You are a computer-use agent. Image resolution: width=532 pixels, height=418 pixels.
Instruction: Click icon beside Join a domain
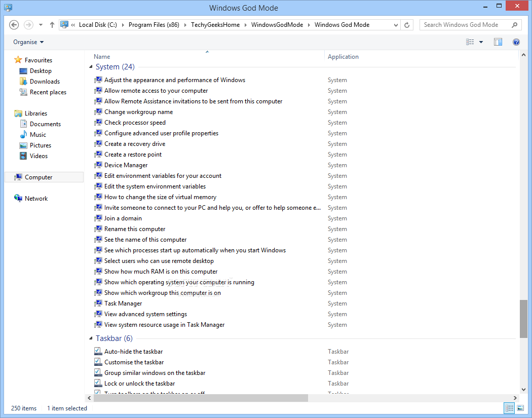98,218
